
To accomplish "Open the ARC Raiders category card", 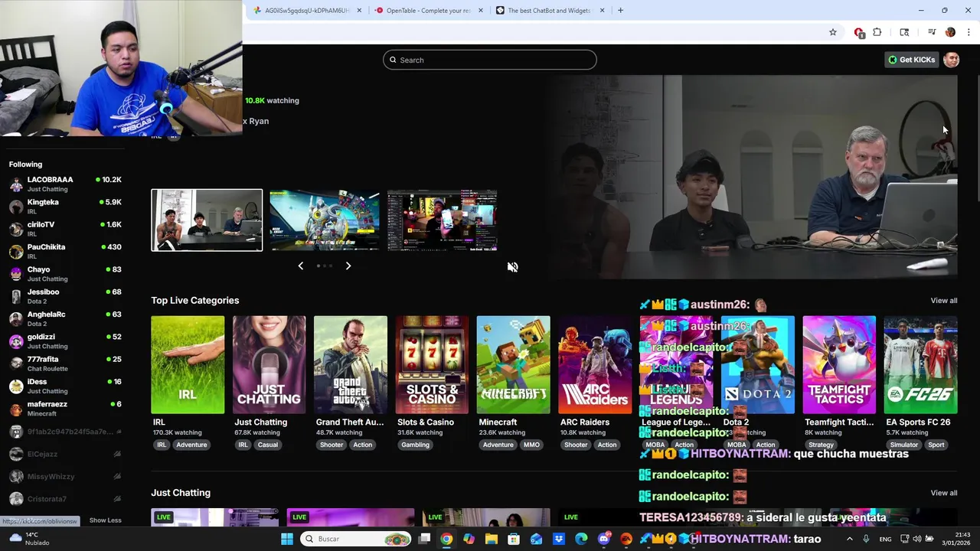I will (595, 365).
